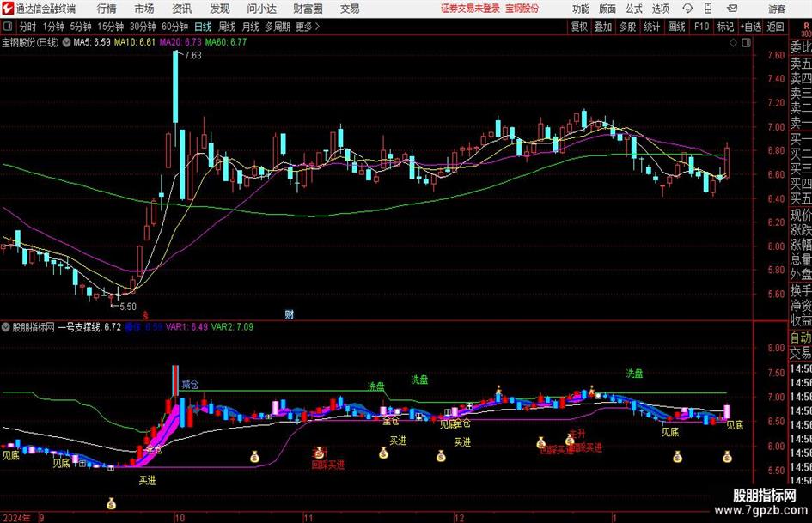Click the 通达信 red logo icon
812x523 pixels.
click(x=7, y=9)
